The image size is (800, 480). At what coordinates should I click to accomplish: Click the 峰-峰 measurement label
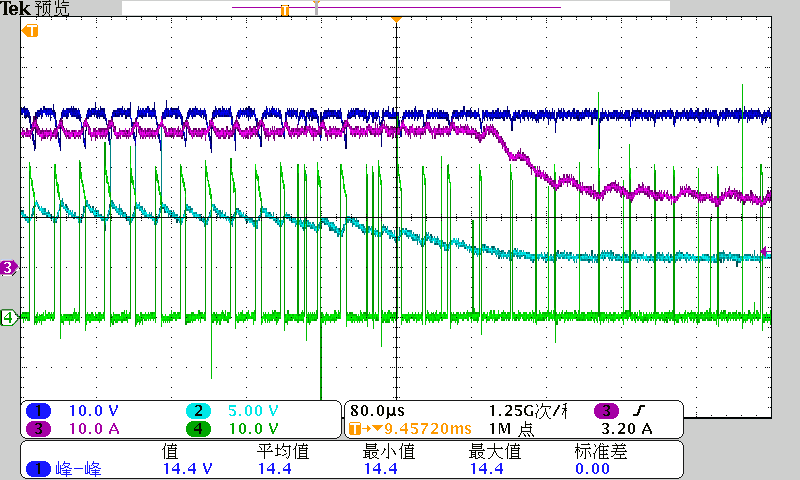coord(79,469)
